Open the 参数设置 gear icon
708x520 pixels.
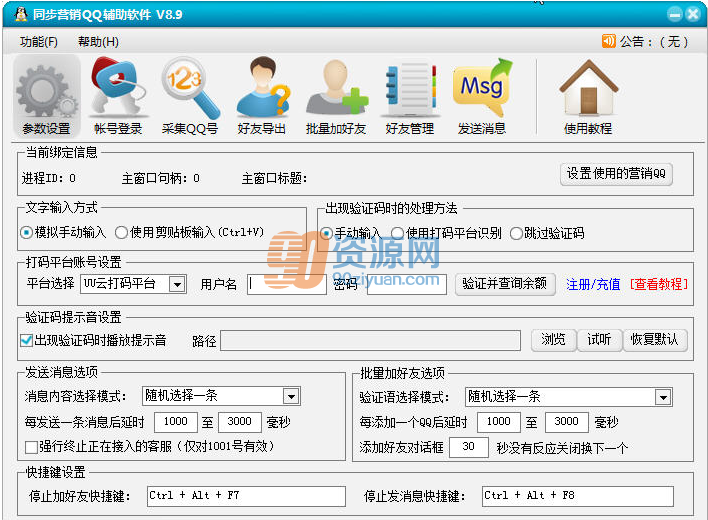coord(47,97)
